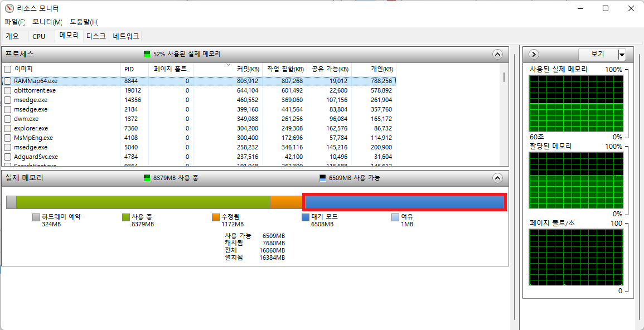Click gray hardware reserved bar segment
Viewport: 644px width, 330px height.
pyautogui.click(x=12, y=202)
